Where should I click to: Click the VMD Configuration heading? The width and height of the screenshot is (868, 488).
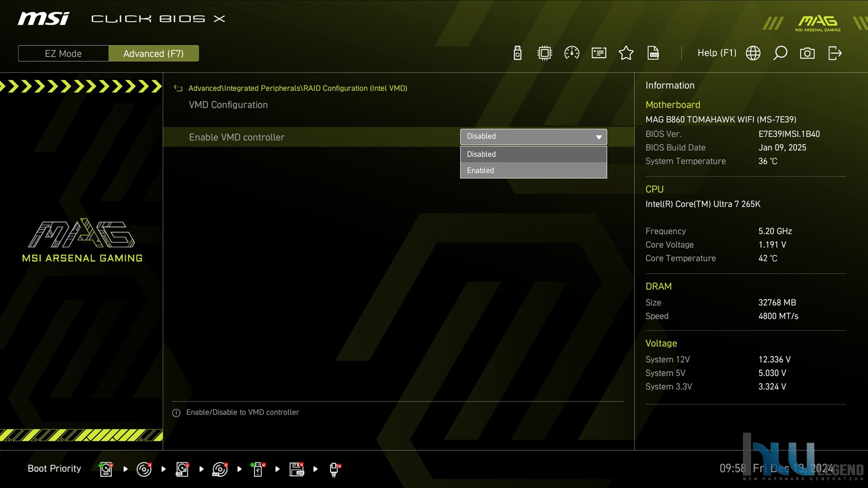point(228,105)
